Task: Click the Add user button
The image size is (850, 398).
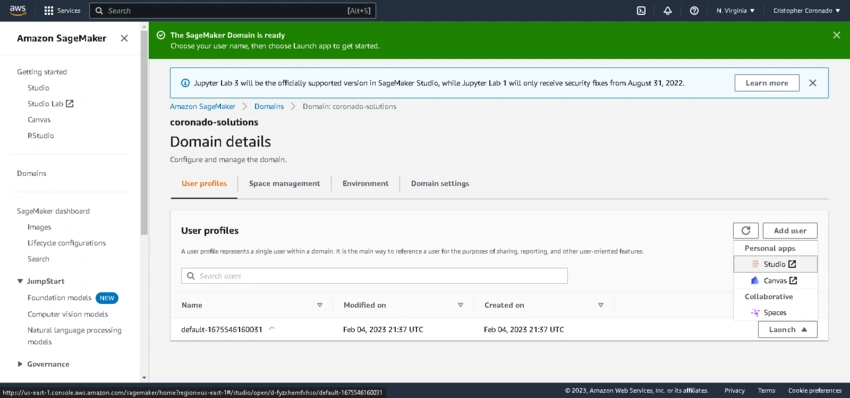Action: 790,230
